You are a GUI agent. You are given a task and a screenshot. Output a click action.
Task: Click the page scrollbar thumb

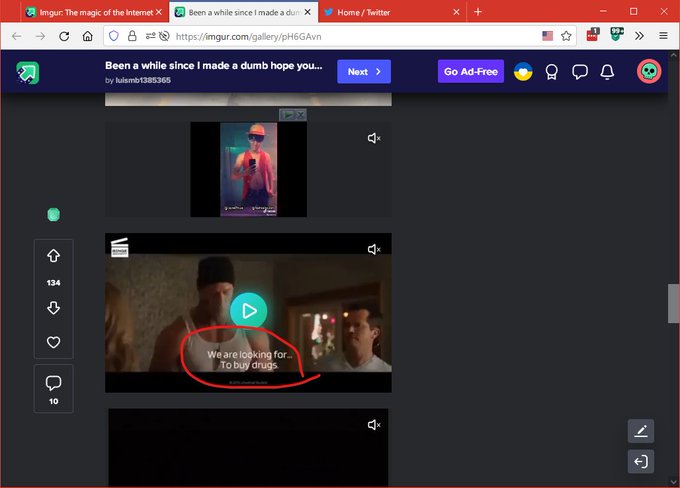(x=673, y=304)
